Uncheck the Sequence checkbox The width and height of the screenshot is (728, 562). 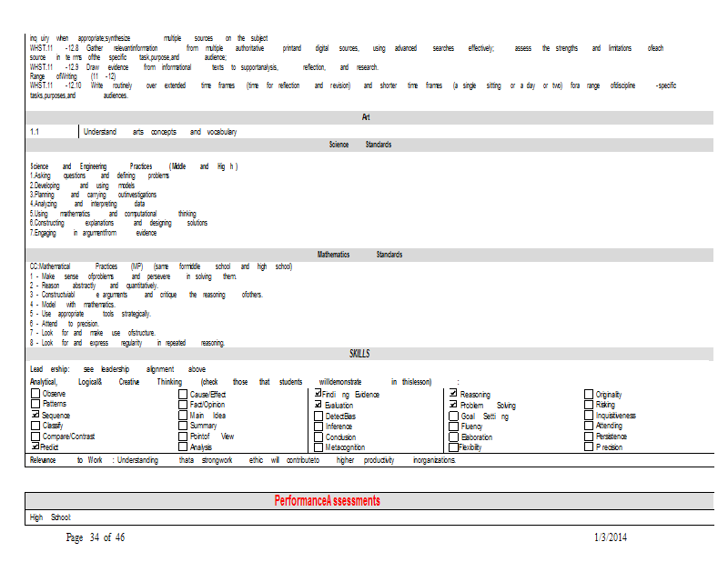coord(35,415)
